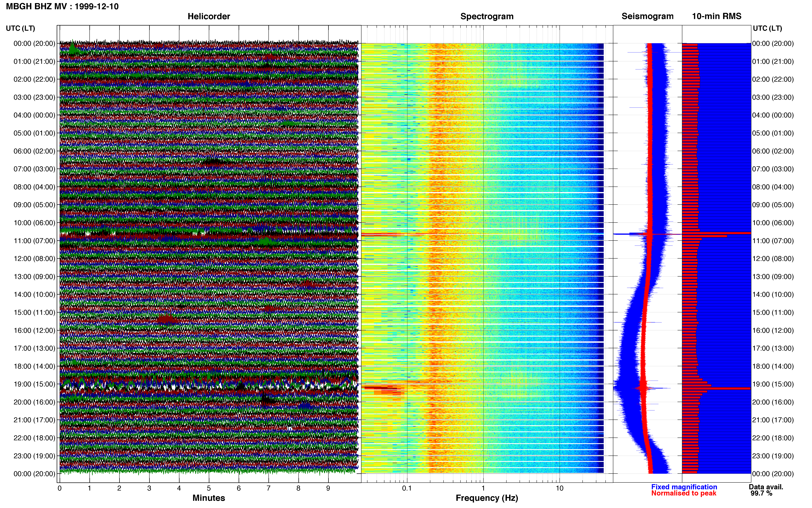Click 04:00 (00:00) on the Helicorder time axis
The image size is (812, 508).
click(34, 115)
